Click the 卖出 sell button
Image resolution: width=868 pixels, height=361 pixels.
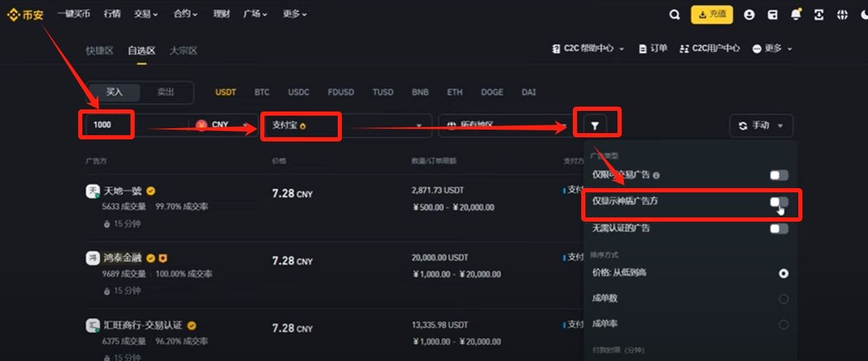pos(165,92)
